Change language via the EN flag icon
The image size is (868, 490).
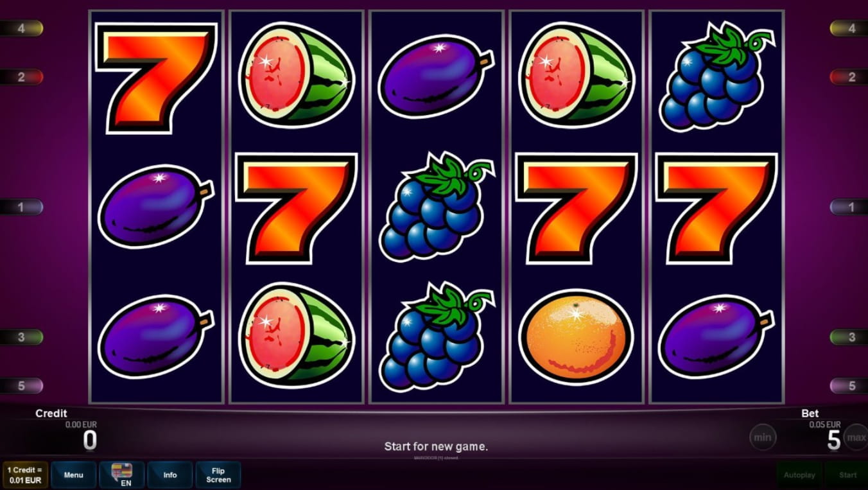click(122, 475)
